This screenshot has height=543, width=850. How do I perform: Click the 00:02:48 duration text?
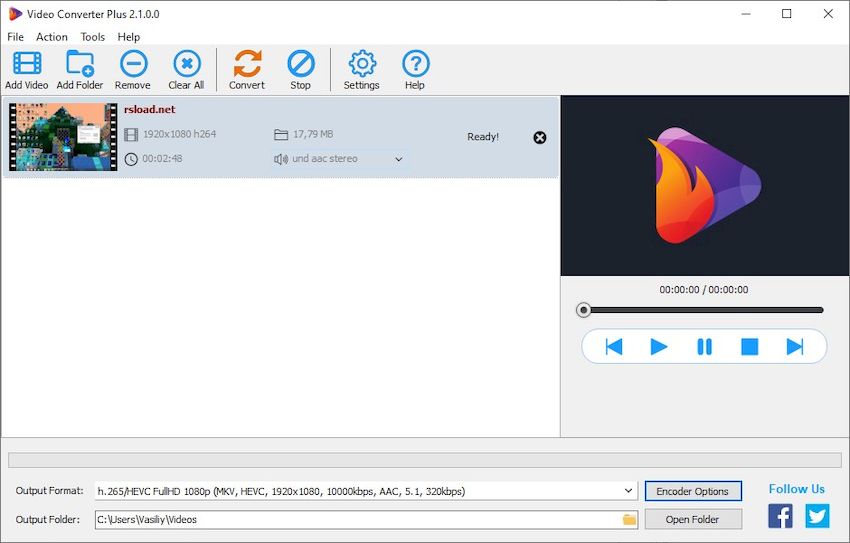pos(162,159)
